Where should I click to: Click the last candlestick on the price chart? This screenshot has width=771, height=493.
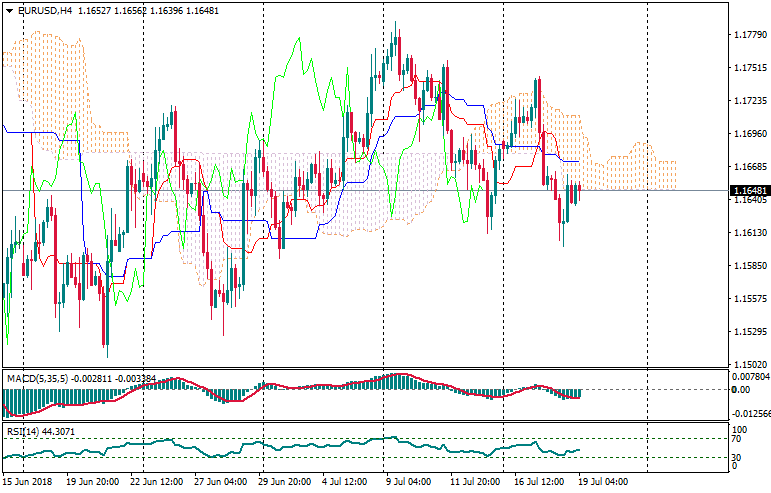pyautogui.click(x=577, y=192)
